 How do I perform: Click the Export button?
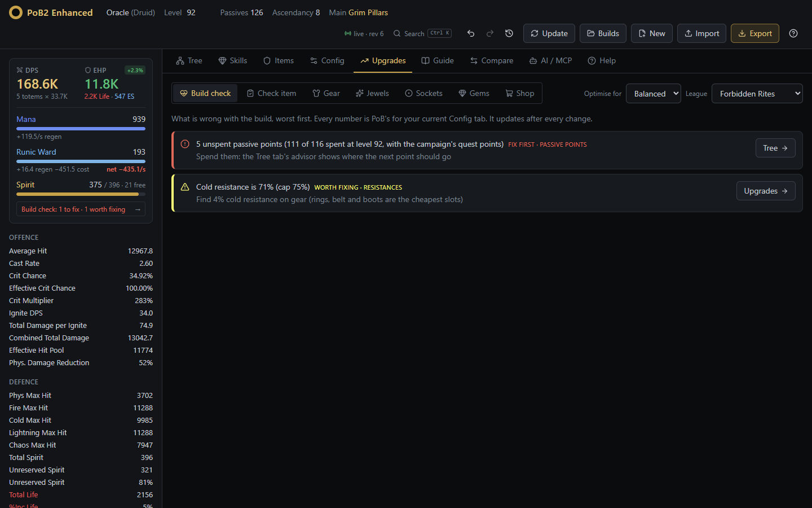[x=755, y=33]
